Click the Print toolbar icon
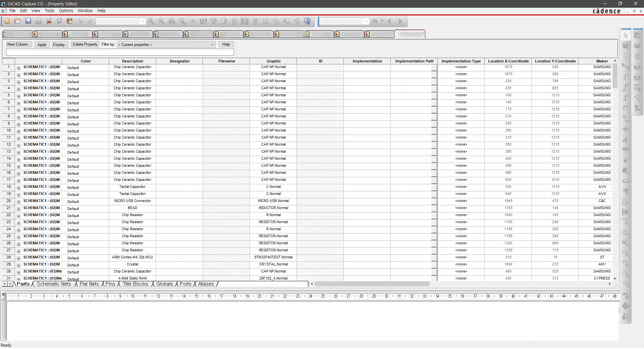This screenshot has height=349, width=644. click(39, 21)
